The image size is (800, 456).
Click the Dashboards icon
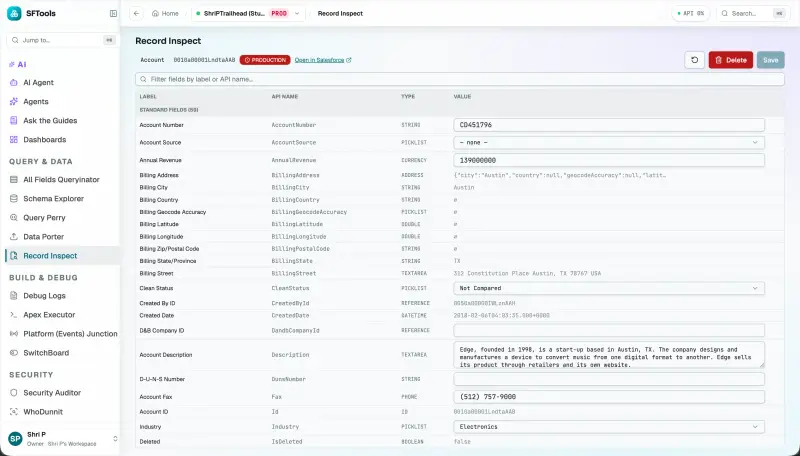click(x=14, y=139)
